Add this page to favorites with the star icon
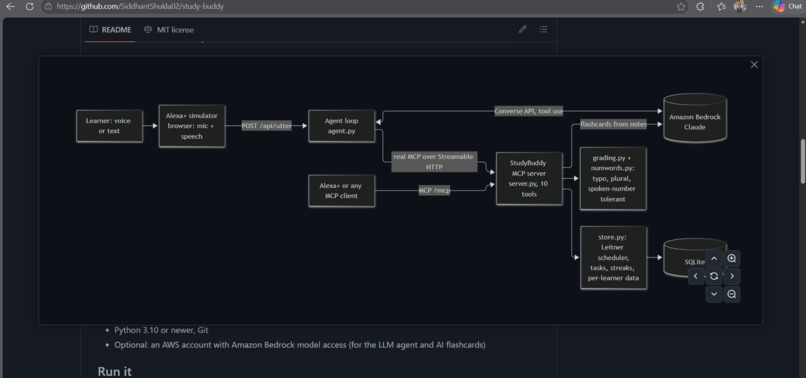Screen dimensions: 806x378 [681, 7]
